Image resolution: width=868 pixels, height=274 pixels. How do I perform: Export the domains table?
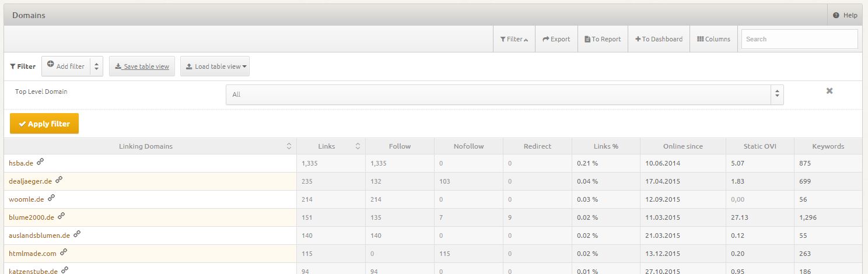(x=556, y=39)
